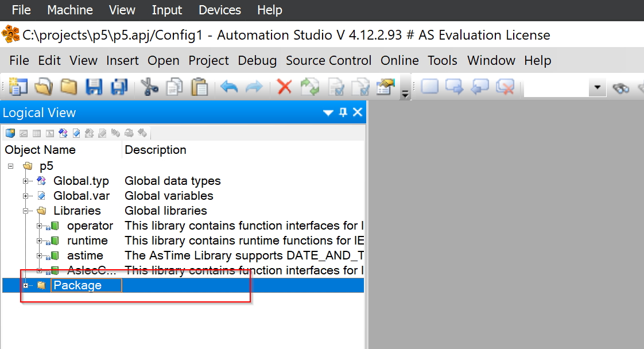Open the VM Machine menu
Screen dimensions: 644x349
(x=70, y=10)
